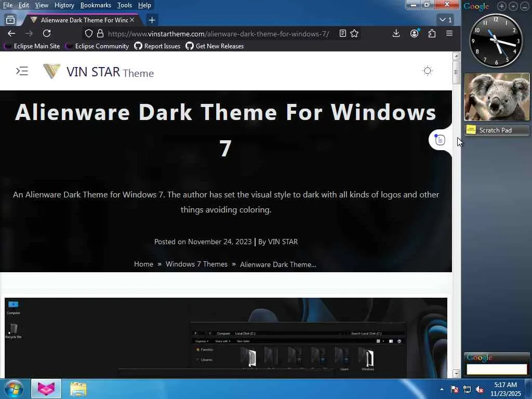Open the Tools menu
The height and width of the screenshot is (399, 532).
pyautogui.click(x=125, y=5)
